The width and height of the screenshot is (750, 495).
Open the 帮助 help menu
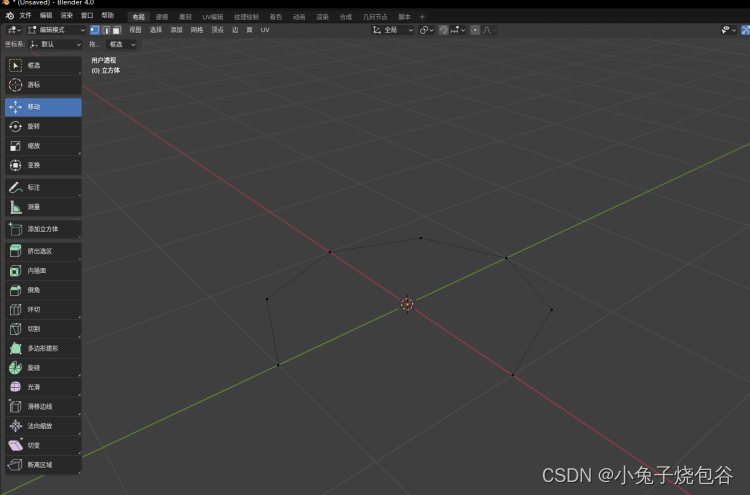108,16
